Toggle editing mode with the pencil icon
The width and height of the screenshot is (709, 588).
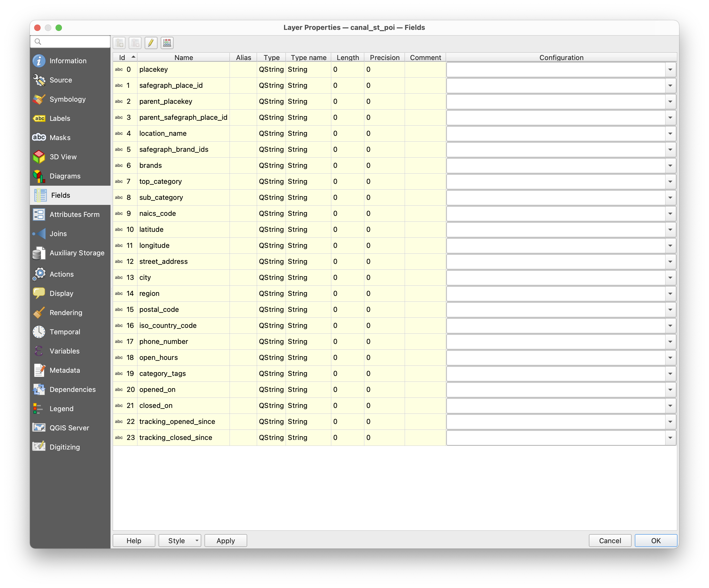(151, 43)
